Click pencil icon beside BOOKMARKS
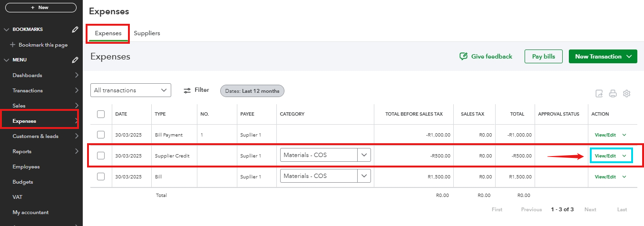The width and height of the screenshot is (644, 226). [x=75, y=29]
